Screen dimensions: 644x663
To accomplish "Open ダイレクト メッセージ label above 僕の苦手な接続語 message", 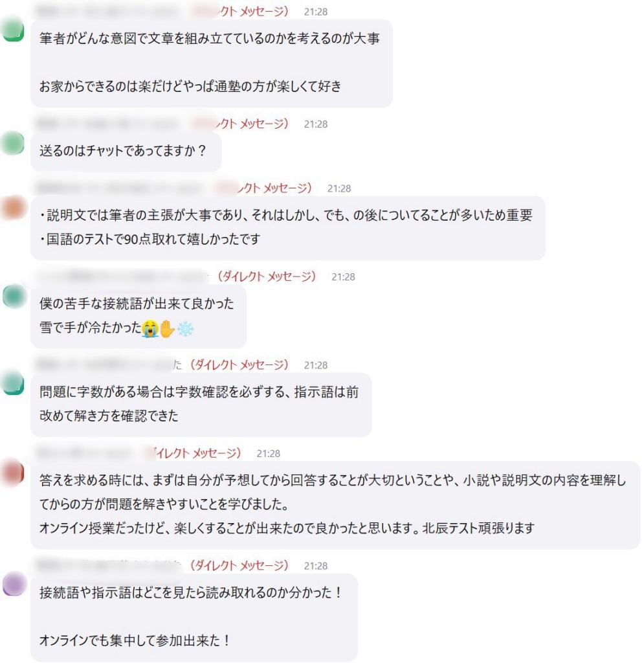I will pos(267,276).
